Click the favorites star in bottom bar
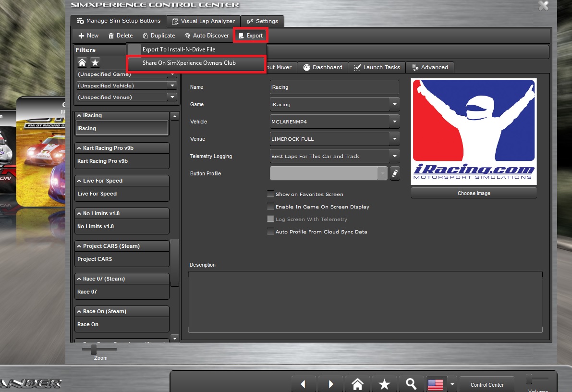 click(x=385, y=384)
